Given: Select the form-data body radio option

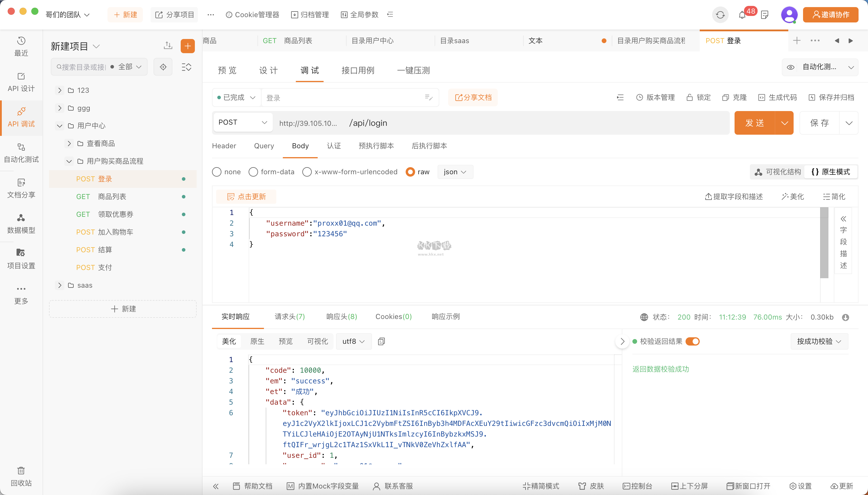Looking at the screenshot, I should [x=253, y=172].
